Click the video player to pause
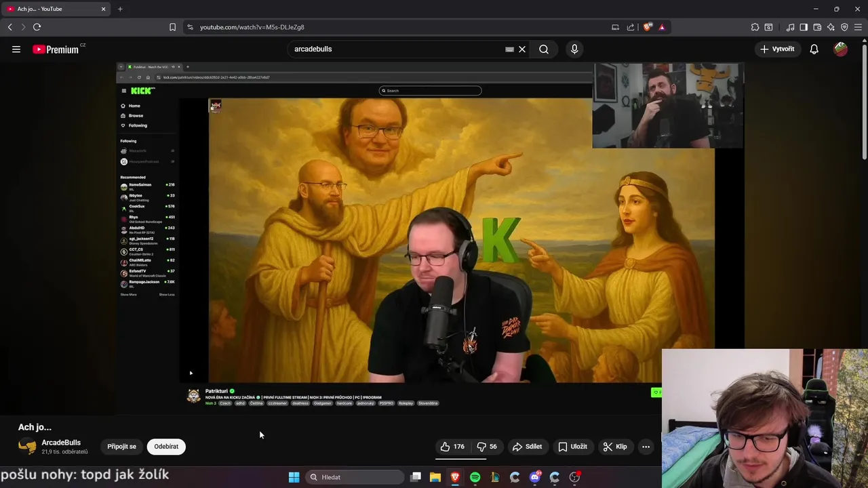The height and width of the screenshot is (488, 868). tap(430, 239)
